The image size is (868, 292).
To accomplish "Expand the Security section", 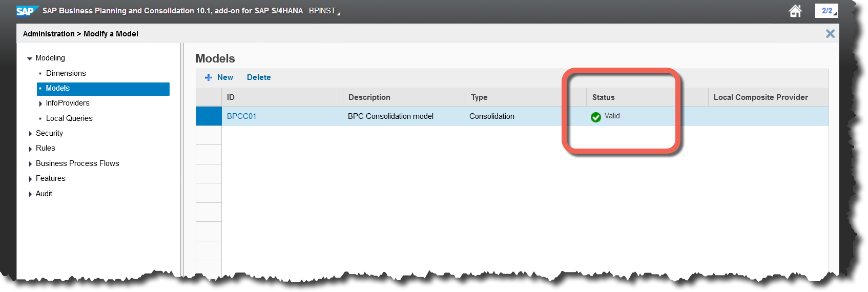I will click(30, 134).
